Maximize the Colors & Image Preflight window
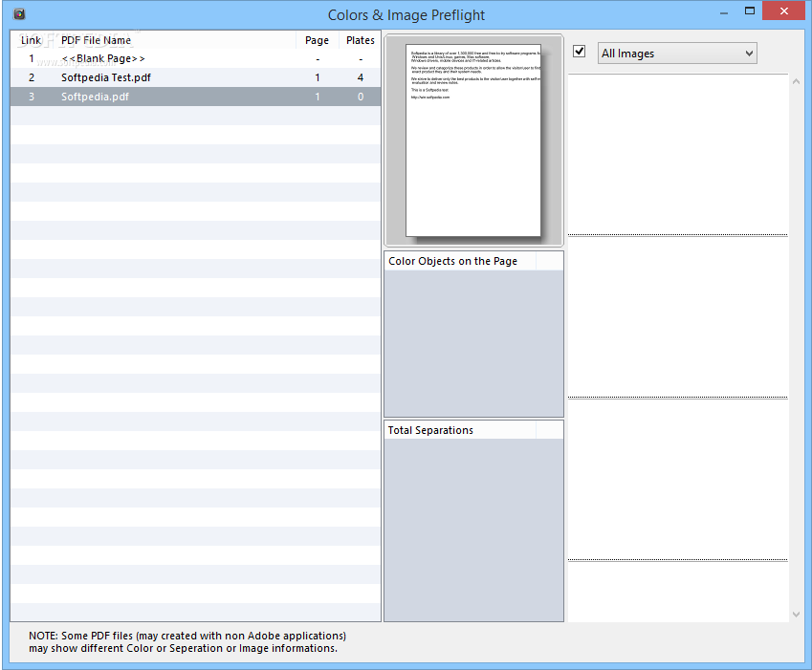The height and width of the screenshot is (670, 812). click(749, 11)
